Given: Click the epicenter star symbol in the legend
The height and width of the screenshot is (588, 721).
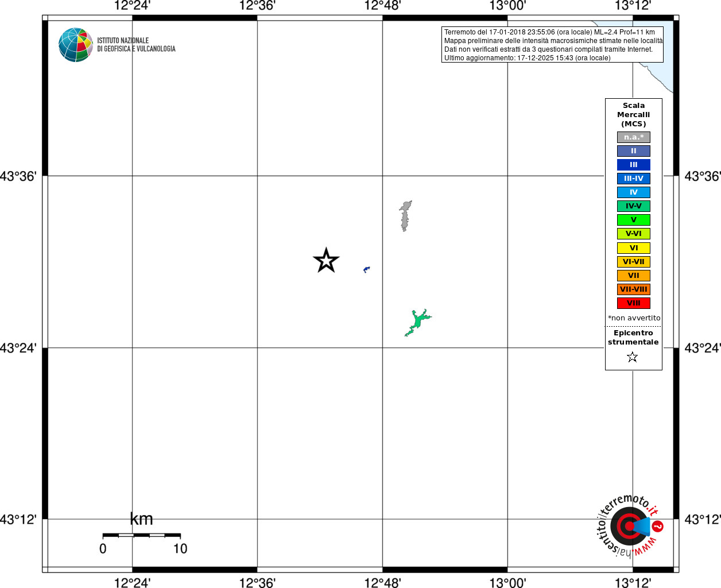Looking at the screenshot, I should tap(633, 357).
